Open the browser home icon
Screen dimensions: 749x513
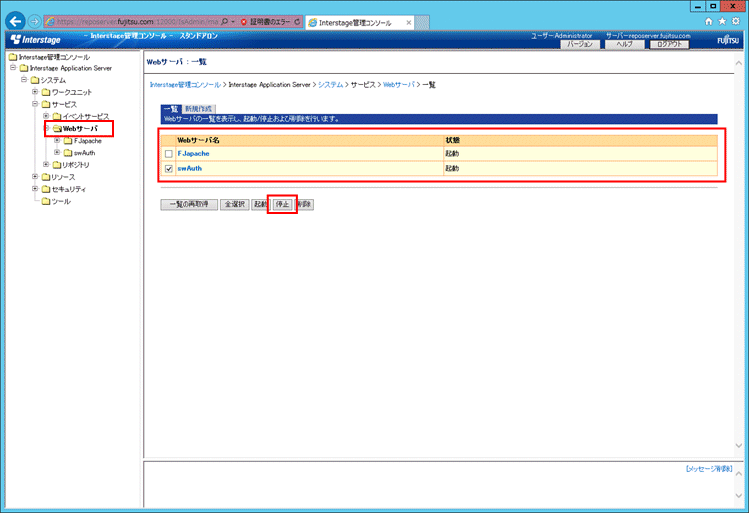pos(708,21)
